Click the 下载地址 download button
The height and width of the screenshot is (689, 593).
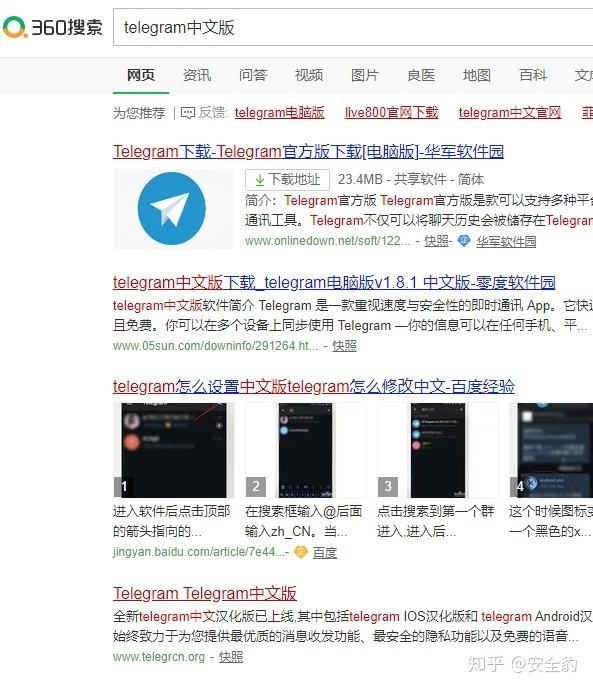[x=287, y=179]
